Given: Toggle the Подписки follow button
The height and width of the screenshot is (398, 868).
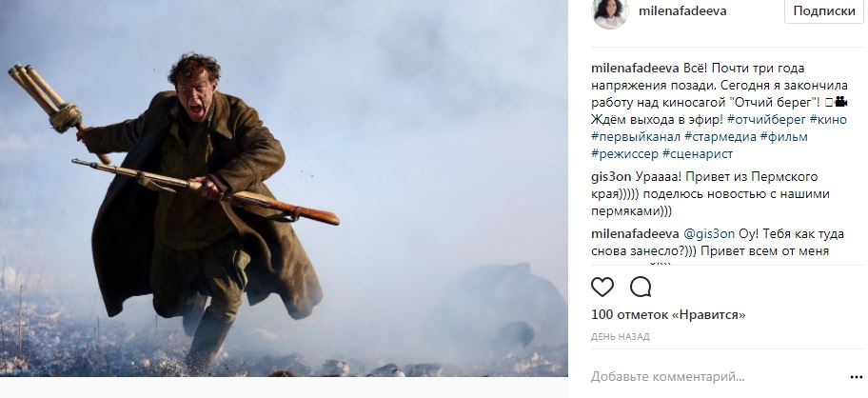Looking at the screenshot, I should (823, 11).
